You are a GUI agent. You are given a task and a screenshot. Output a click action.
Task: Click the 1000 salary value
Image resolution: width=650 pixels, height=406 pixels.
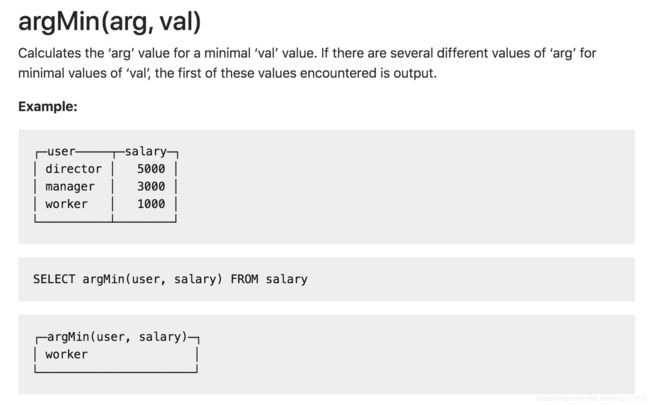tap(151, 204)
